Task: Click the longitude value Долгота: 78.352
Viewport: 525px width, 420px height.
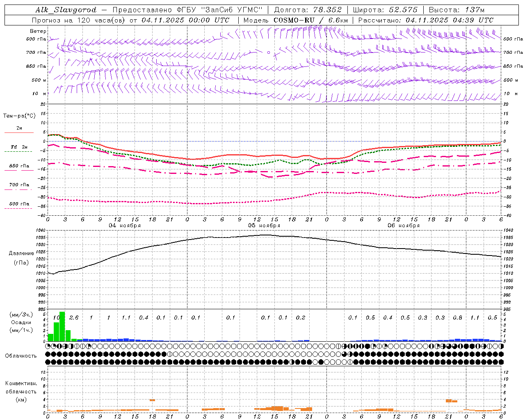Action: coord(308,10)
